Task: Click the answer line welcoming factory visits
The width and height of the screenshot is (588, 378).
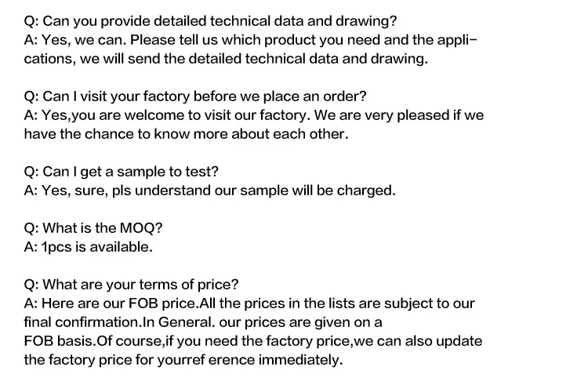Action: [254, 115]
